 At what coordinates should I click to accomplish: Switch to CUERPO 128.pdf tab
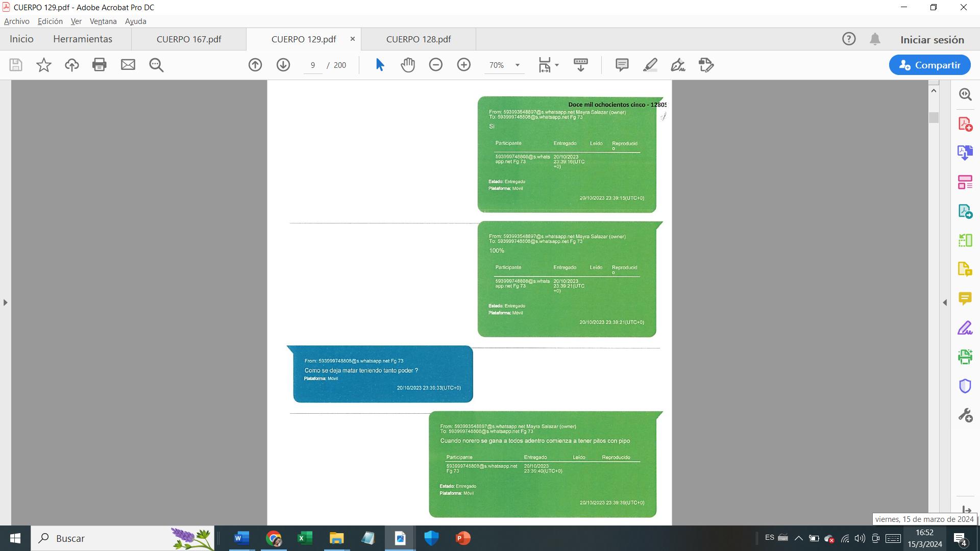tap(419, 39)
